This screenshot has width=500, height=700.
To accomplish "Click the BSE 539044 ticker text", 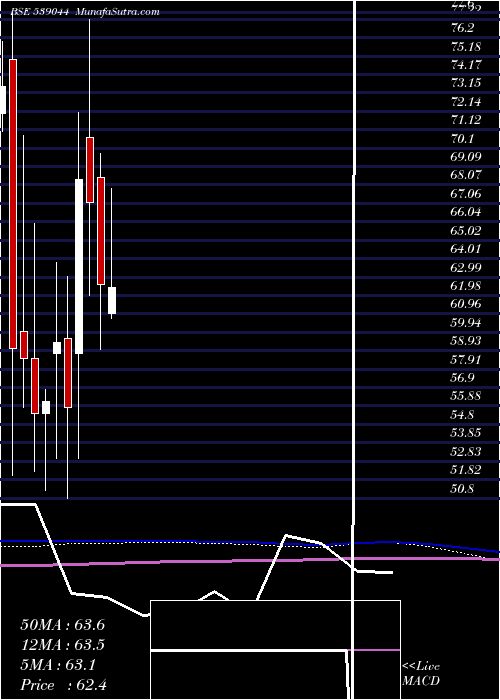I will 40,12.
